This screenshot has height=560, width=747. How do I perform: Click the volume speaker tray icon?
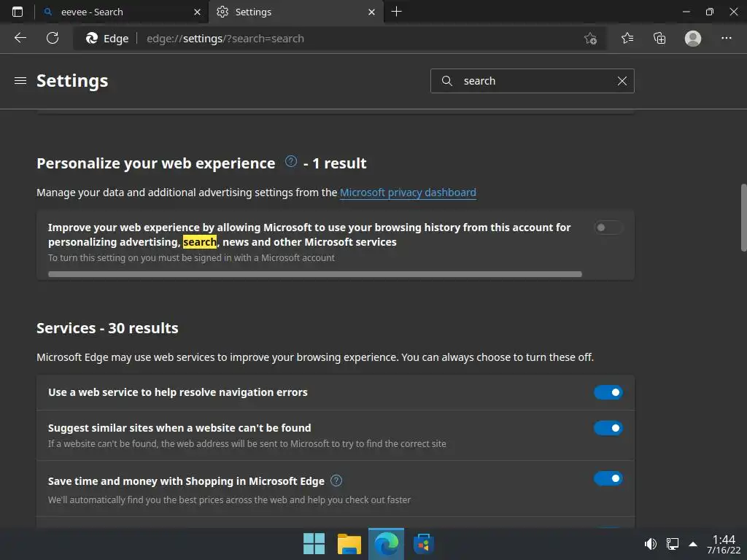point(650,544)
